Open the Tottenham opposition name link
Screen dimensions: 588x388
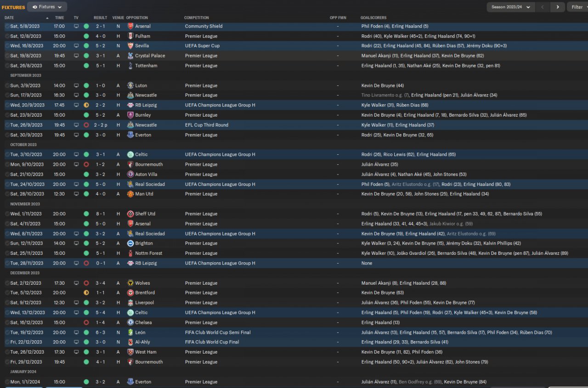tap(146, 66)
